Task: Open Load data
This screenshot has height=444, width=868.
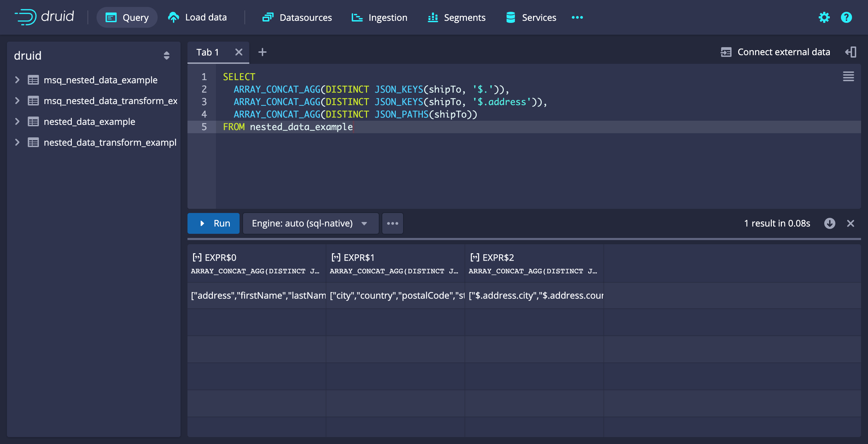Action: (x=197, y=17)
